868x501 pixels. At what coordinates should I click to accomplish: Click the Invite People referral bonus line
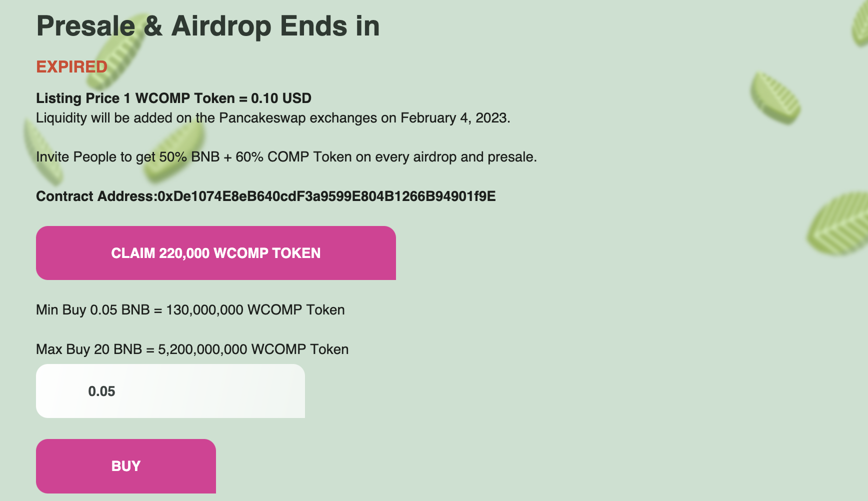click(x=286, y=157)
